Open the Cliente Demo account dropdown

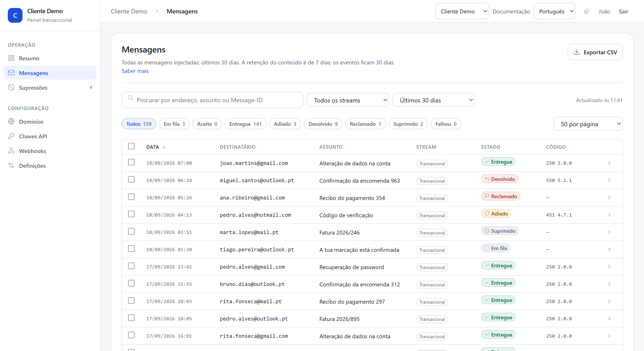pyautogui.click(x=462, y=11)
